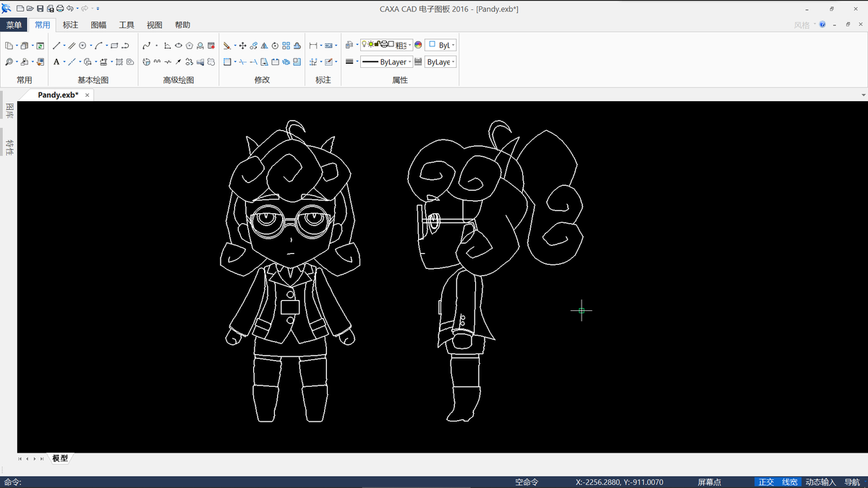
Task: Switch to the 视图 ribbon tab
Action: coord(155,25)
